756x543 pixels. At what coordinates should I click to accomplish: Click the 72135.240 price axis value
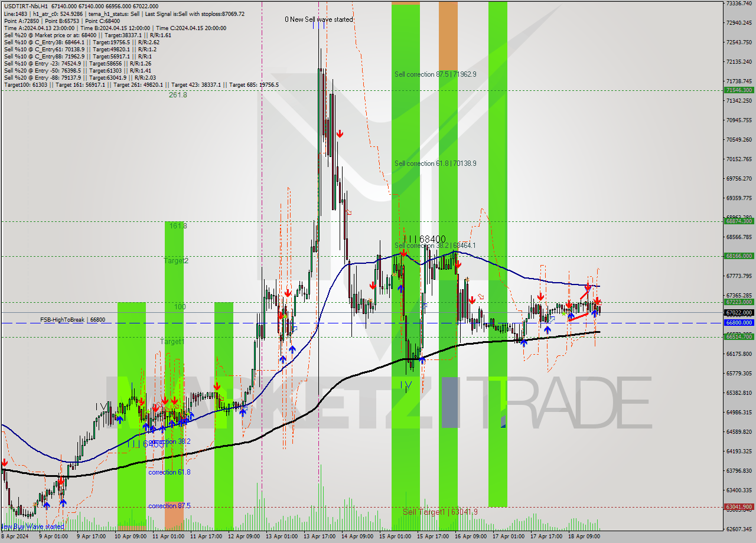[x=738, y=62]
